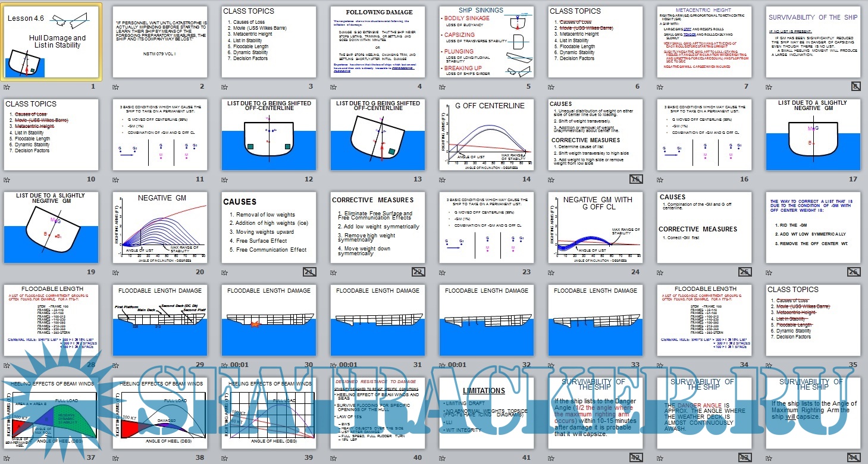The height and width of the screenshot is (464, 868).
Task: Click the animation star beneath slide 14
Action: (x=443, y=179)
